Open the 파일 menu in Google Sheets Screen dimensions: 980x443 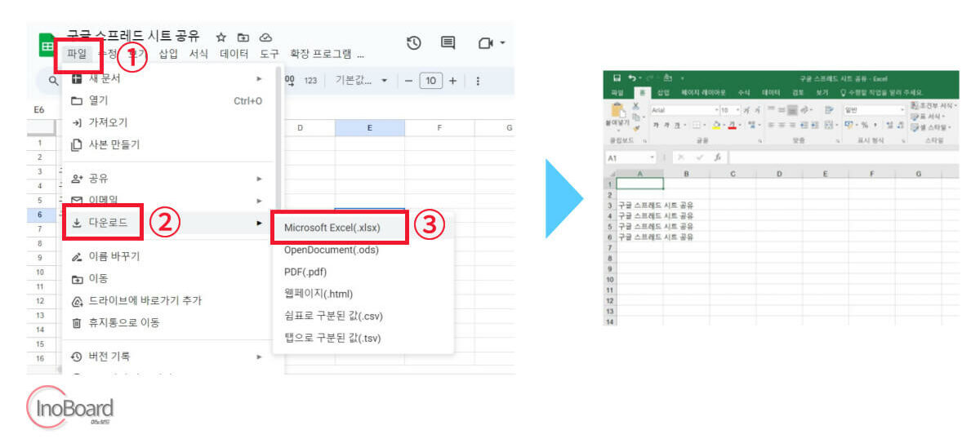click(x=77, y=54)
